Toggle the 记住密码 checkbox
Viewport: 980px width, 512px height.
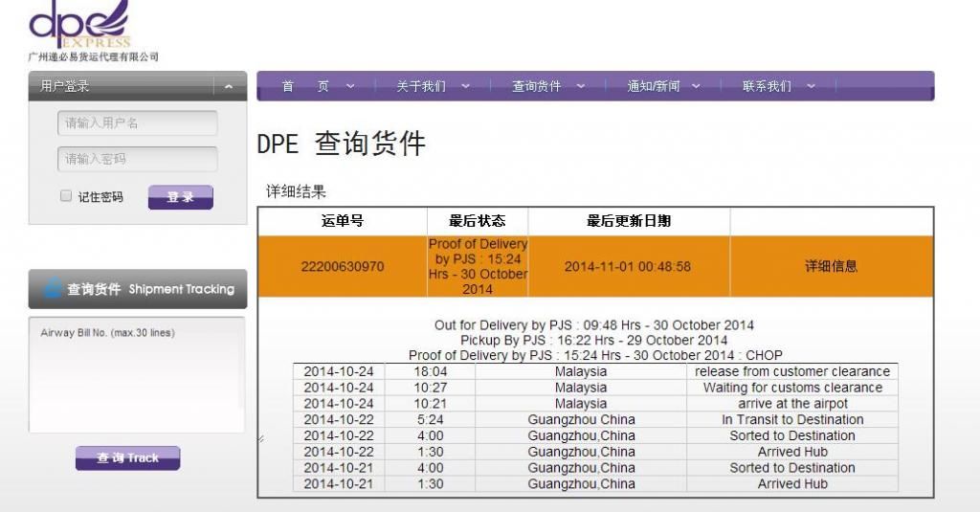66,196
